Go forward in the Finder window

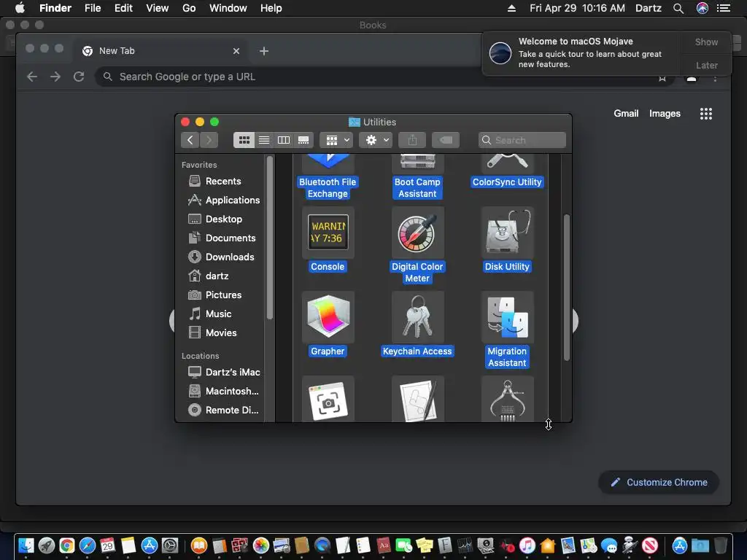pyautogui.click(x=209, y=140)
